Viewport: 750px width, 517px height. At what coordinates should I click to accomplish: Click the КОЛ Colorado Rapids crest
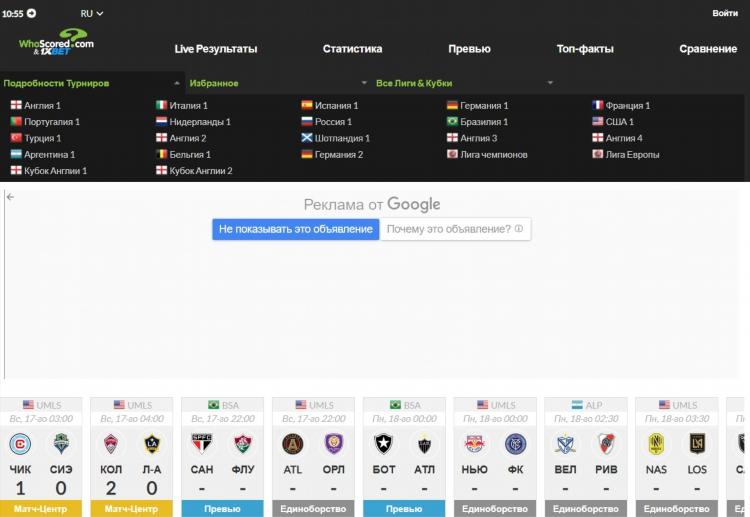tap(111, 444)
